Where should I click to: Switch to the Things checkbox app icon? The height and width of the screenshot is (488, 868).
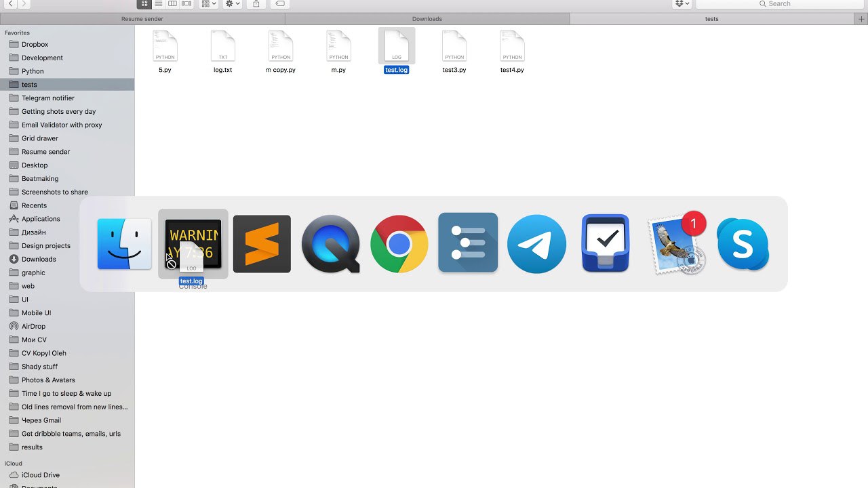(x=606, y=243)
